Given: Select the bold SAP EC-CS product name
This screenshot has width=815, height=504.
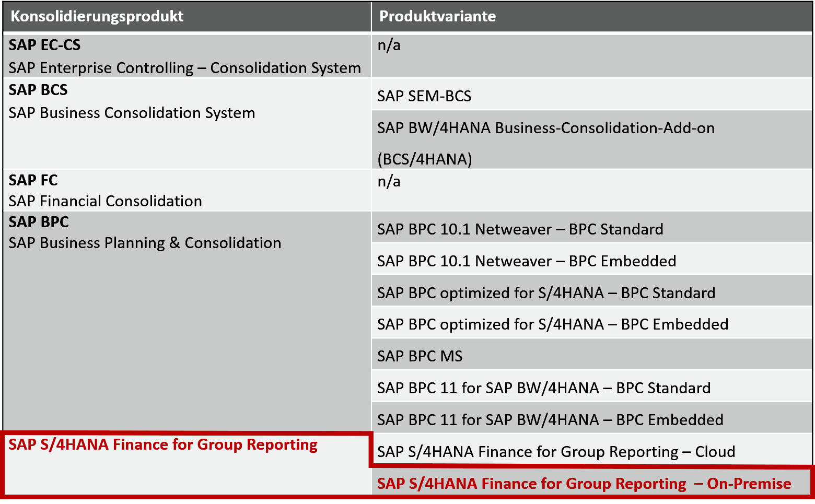Looking at the screenshot, I should [x=45, y=45].
